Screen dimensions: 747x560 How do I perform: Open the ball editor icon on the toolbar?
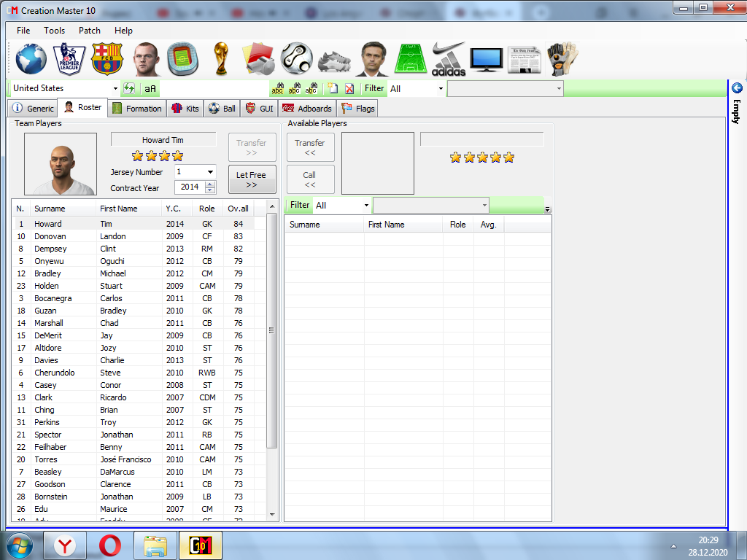pyautogui.click(x=298, y=59)
